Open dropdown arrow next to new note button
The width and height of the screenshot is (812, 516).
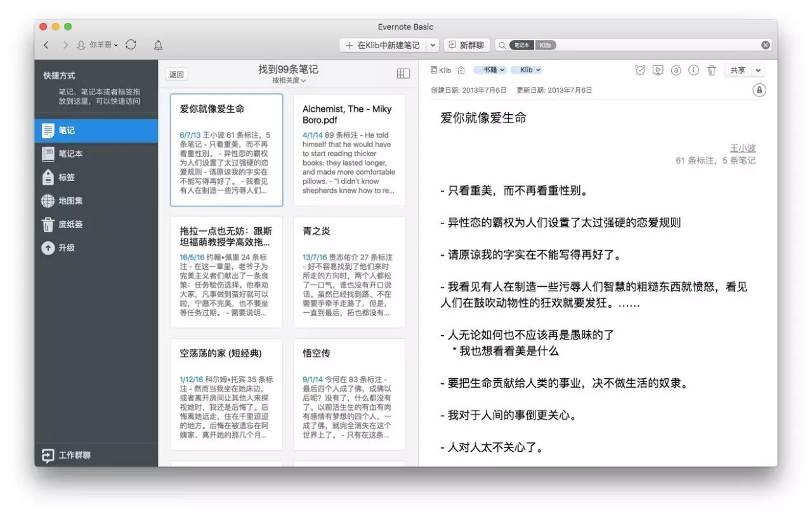[x=433, y=45]
